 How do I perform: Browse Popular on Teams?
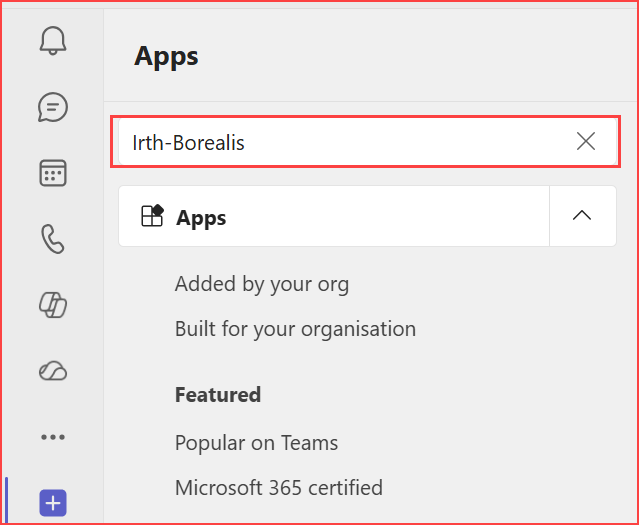256,443
